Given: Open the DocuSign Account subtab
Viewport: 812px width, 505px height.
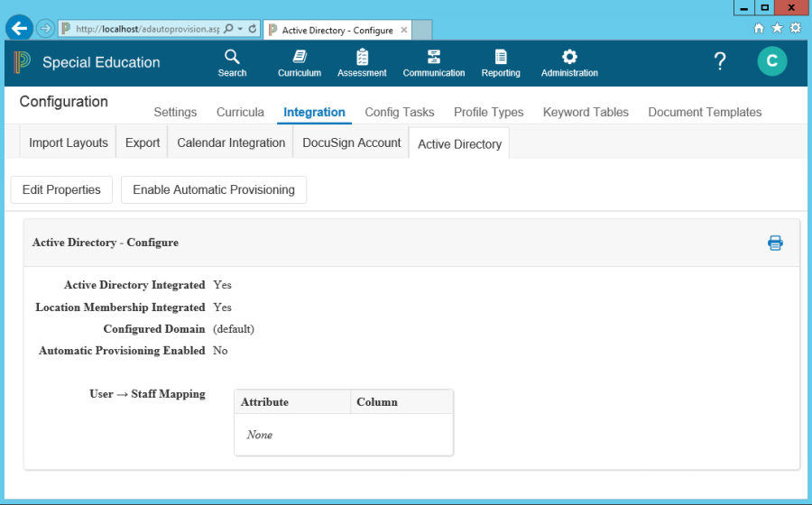Looking at the screenshot, I should pos(352,142).
